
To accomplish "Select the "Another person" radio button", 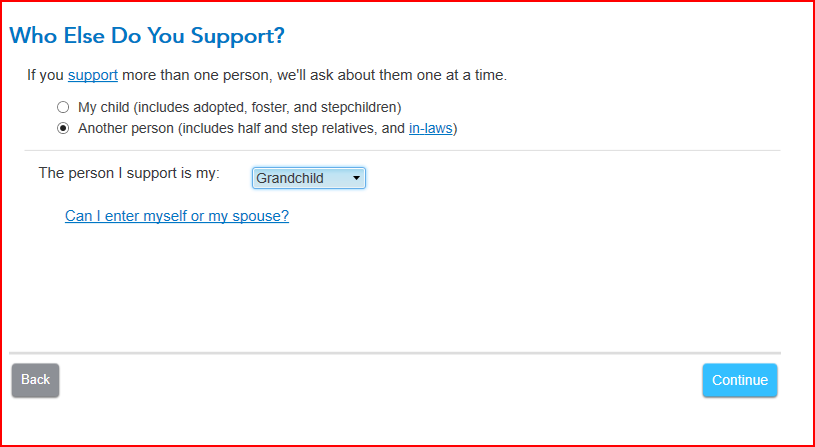I will point(63,128).
